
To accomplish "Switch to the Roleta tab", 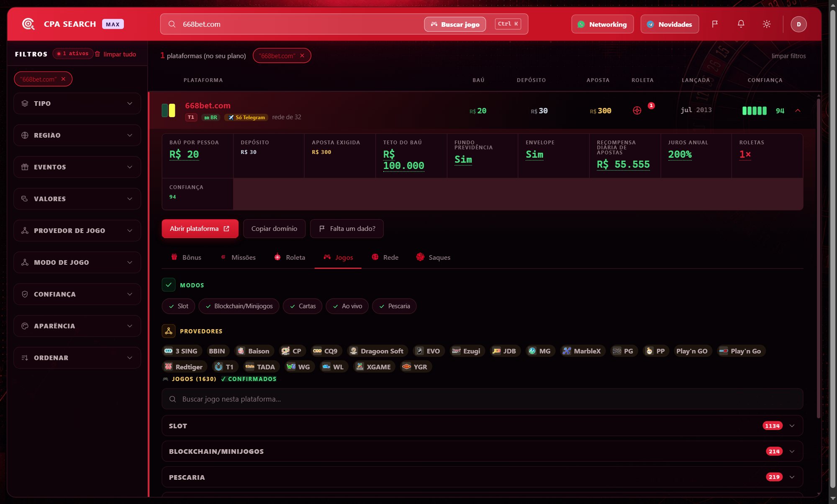I will pos(290,257).
